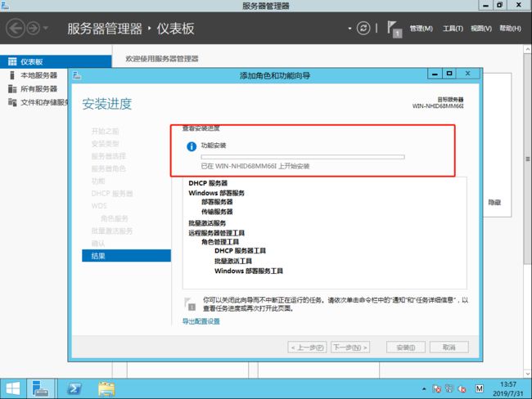Screen dimensions: 532x399
Task: Open navigation history dropdown beside forward arrow
Action: pos(46,28)
